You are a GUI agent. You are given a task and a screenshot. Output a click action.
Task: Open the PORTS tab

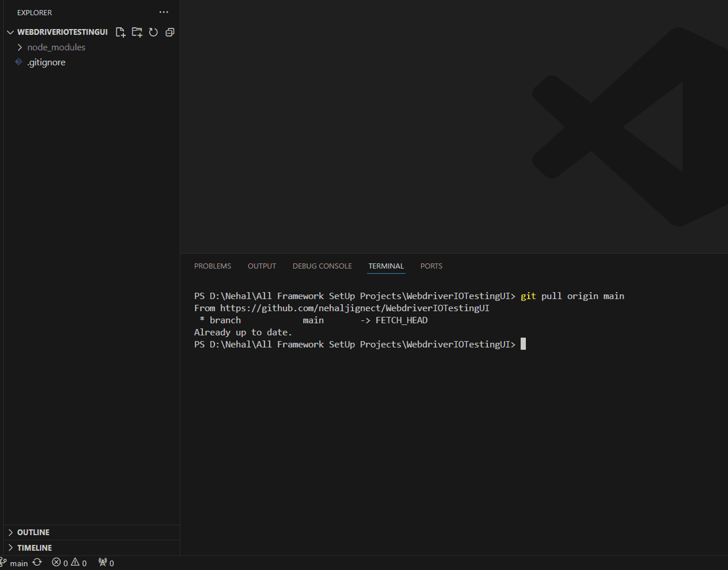coord(432,266)
